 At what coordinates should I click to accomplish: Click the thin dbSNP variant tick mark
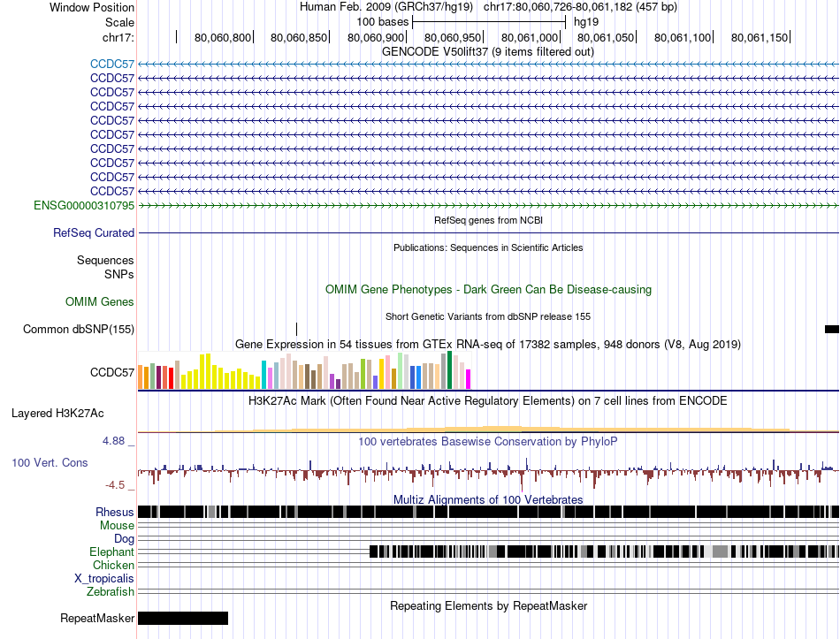(x=297, y=329)
